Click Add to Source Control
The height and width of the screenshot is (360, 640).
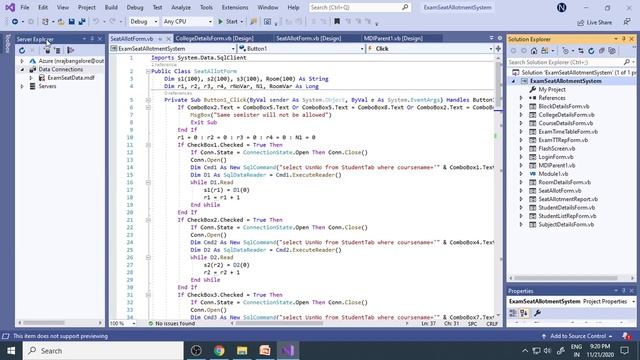(578, 336)
